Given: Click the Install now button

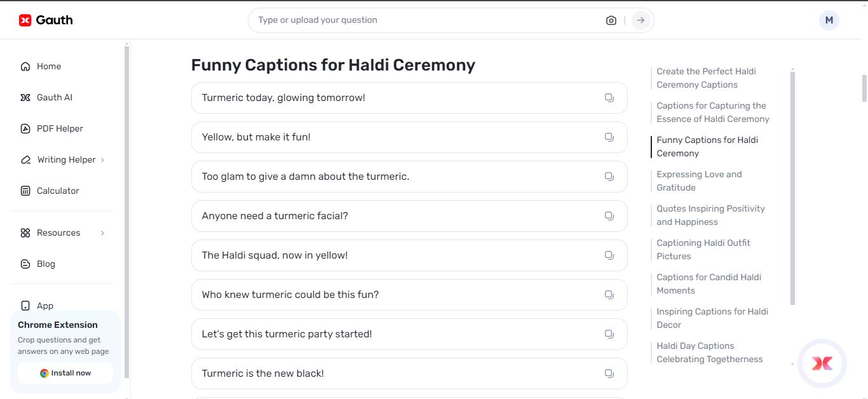Looking at the screenshot, I should pyautogui.click(x=65, y=373).
